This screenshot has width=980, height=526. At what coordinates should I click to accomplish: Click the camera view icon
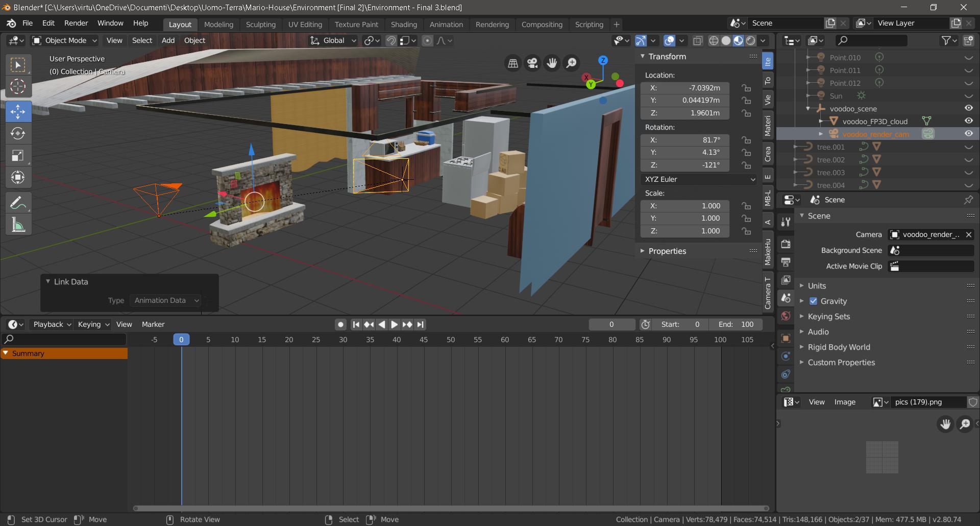pos(532,63)
